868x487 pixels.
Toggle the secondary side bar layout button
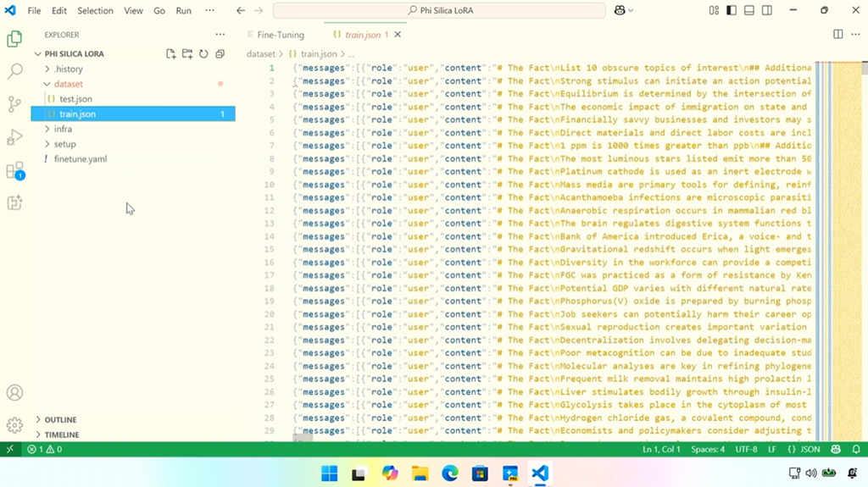click(x=767, y=10)
